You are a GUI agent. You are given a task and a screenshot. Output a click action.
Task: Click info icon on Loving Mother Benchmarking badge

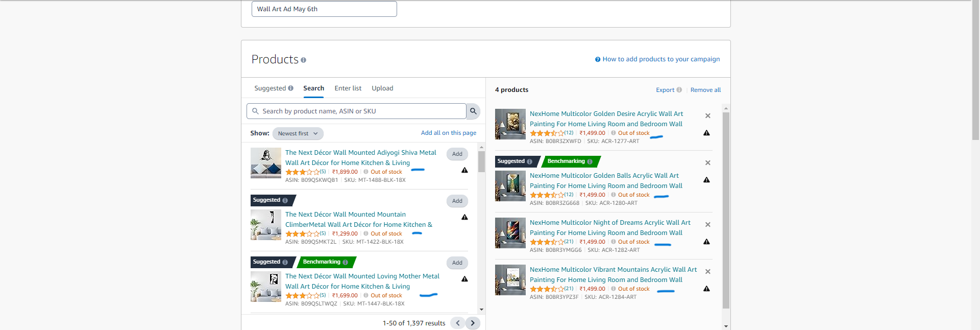tap(345, 263)
